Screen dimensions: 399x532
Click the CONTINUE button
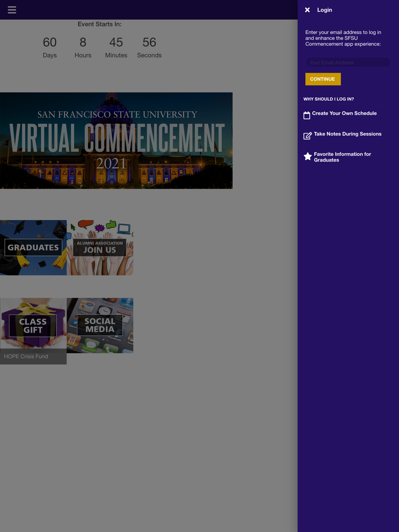tap(323, 79)
